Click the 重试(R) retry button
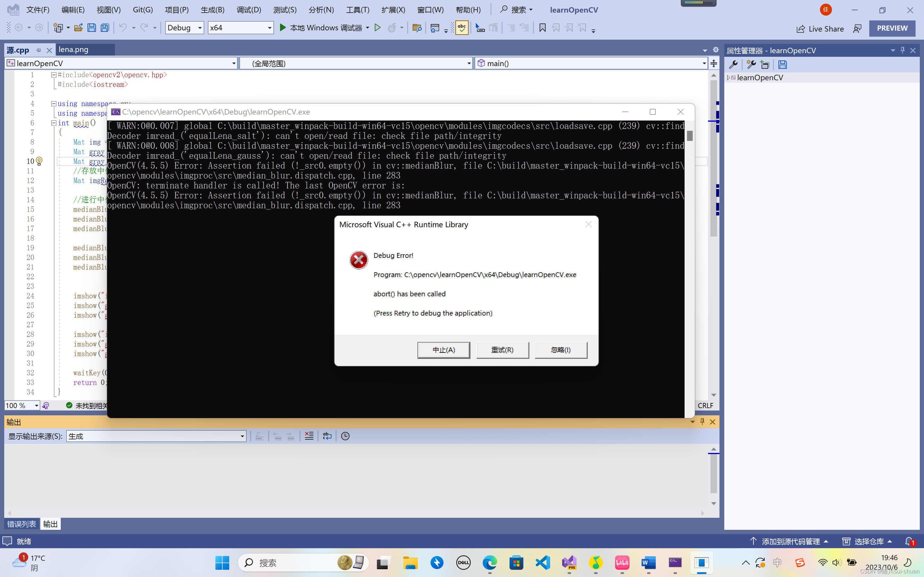Viewport: 924px width, 577px height. pyautogui.click(x=502, y=350)
